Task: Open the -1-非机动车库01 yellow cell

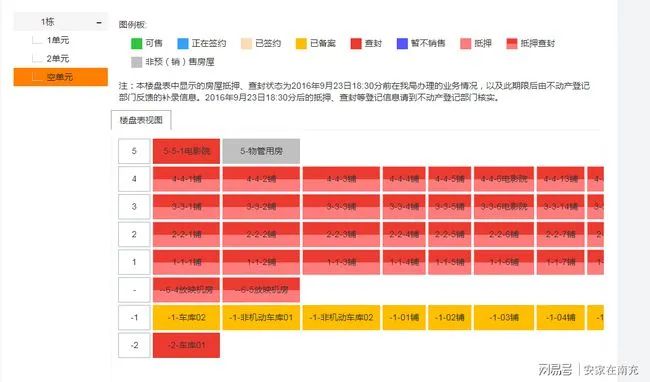Action: click(x=261, y=317)
